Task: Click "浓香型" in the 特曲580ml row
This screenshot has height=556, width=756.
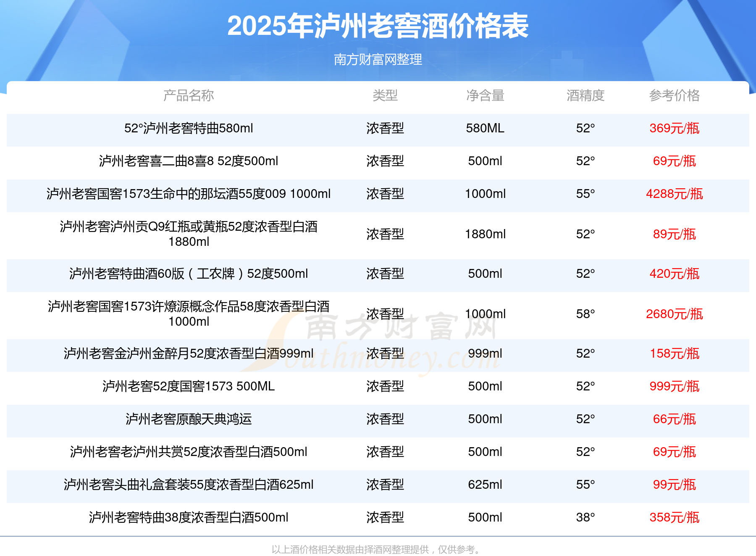Action: pos(385,128)
